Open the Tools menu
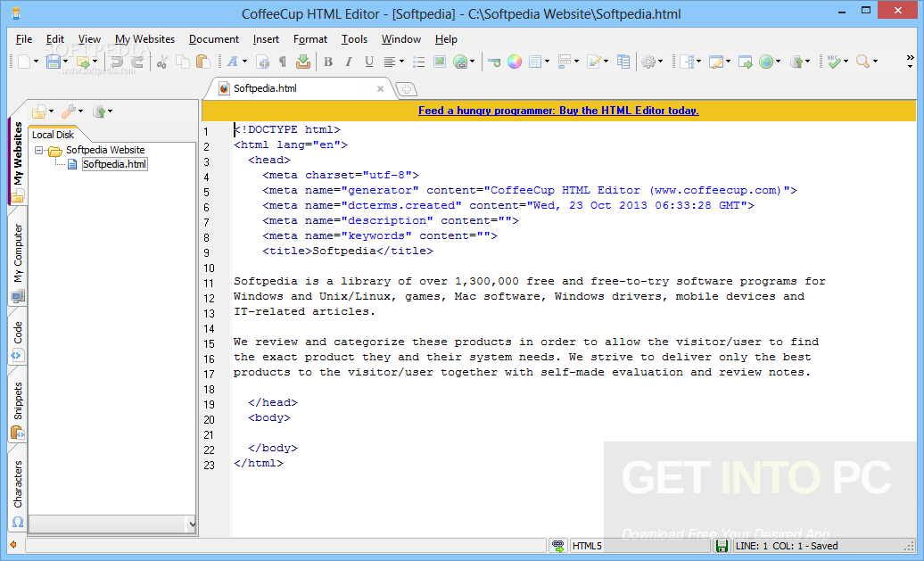Viewport: 924px width, 561px height. [x=354, y=39]
